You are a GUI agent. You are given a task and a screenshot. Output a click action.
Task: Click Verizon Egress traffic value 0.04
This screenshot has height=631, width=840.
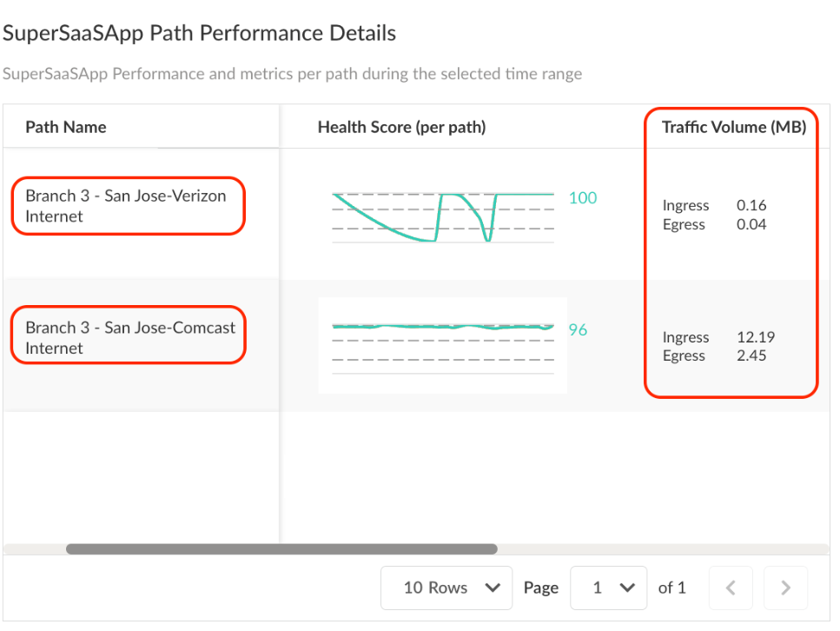coord(751,224)
